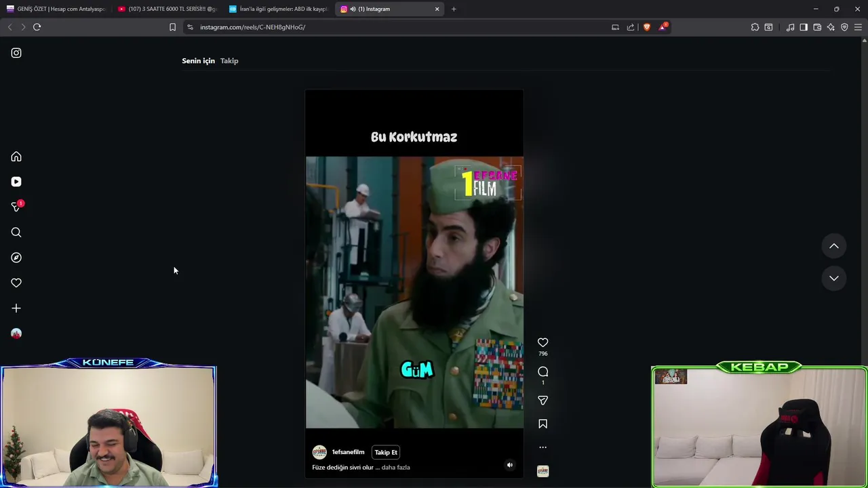Go to previous reel with up chevron
Image resolution: width=868 pixels, height=488 pixels.
click(834, 246)
